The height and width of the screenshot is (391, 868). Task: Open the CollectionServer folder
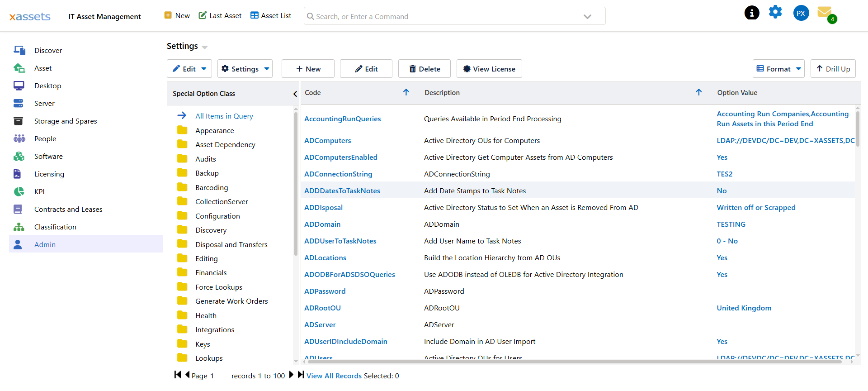(222, 201)
